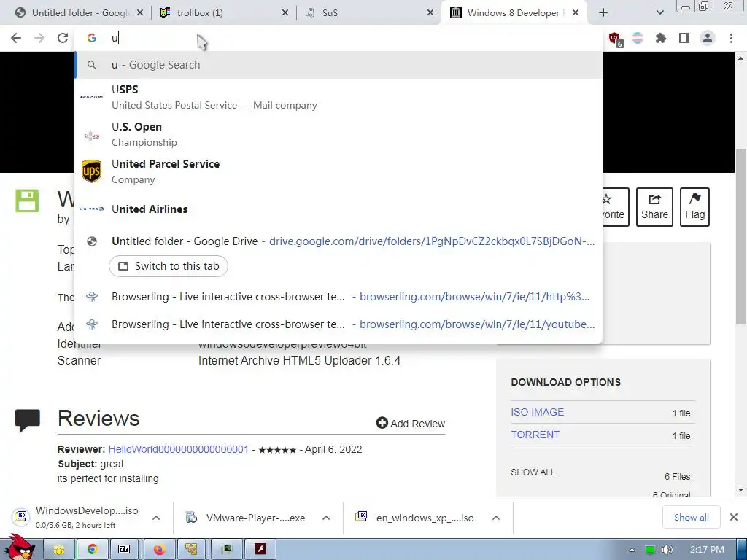Open the TORRENT download option
Viewport: 747px width, 560px height.
click(535, 435)
